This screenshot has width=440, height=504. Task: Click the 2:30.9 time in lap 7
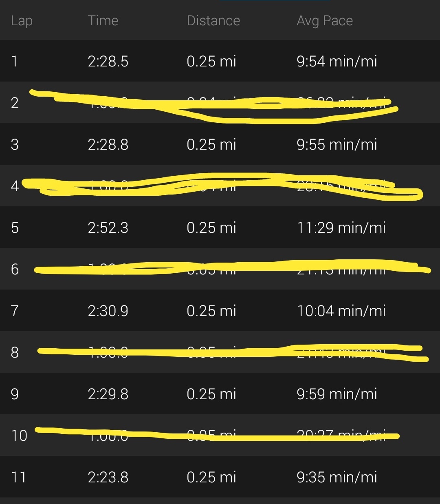[108, 311]
